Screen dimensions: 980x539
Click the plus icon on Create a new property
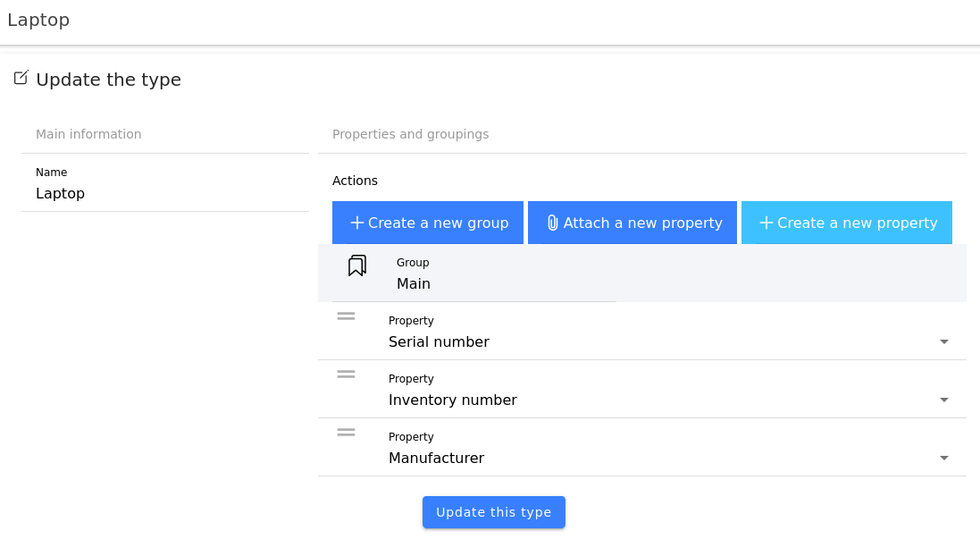[766, 223]
